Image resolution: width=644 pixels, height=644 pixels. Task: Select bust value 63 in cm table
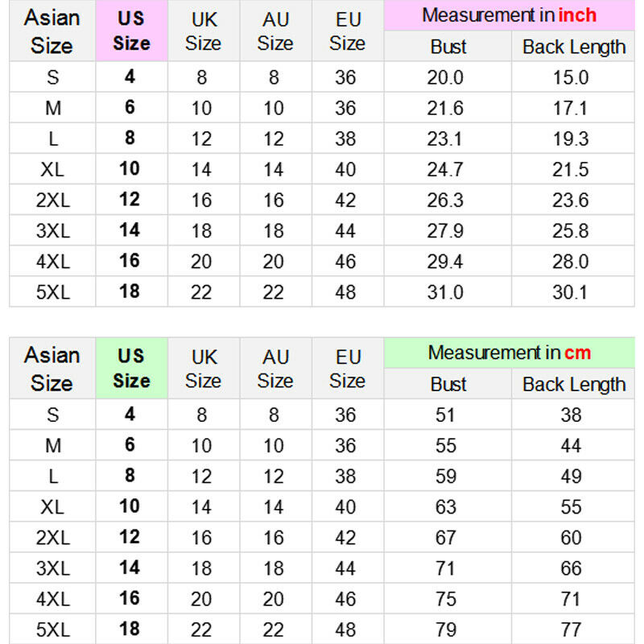446,506
